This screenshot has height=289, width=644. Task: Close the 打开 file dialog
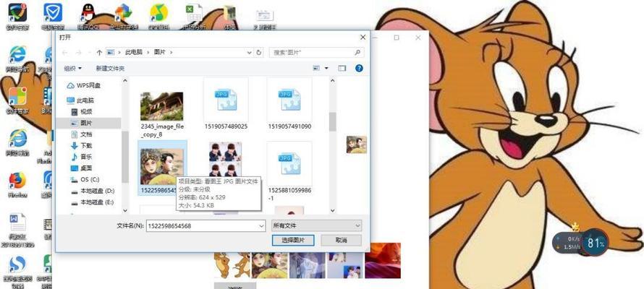click(x=363, y=38)
